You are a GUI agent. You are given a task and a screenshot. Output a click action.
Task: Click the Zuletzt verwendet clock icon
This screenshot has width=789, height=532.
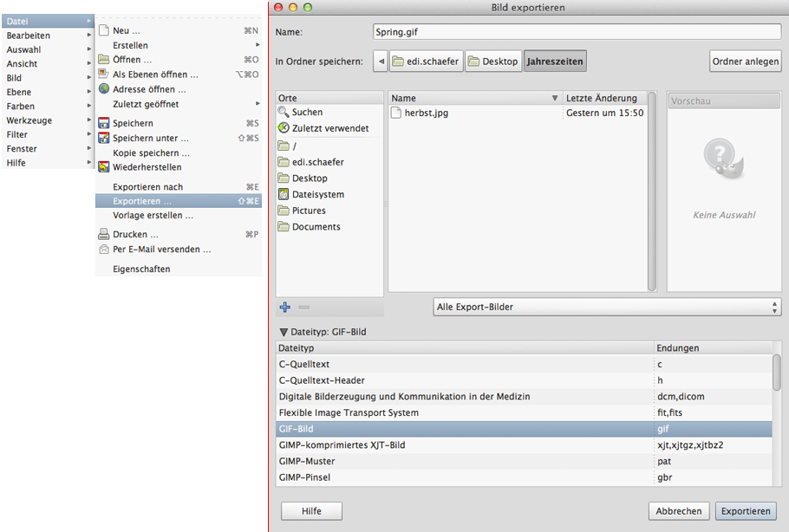coord(284,128)
